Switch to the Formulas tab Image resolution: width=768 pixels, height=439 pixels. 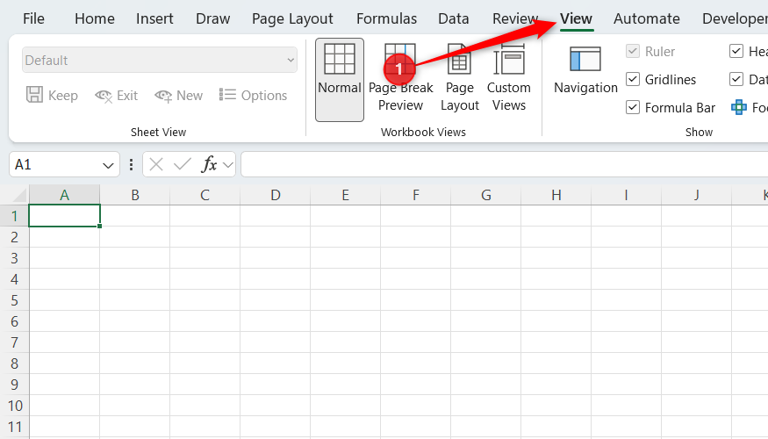pyautogui.click(x=386, y=19)
